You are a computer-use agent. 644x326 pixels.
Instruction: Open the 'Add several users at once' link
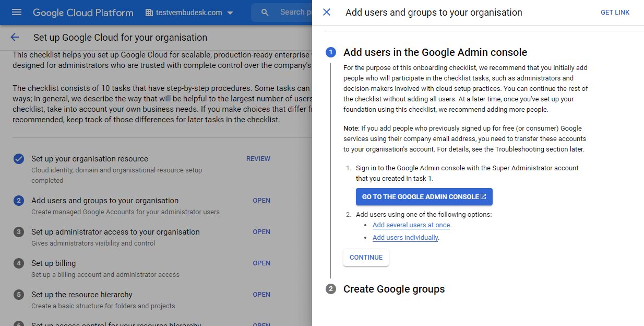[411, 225]
